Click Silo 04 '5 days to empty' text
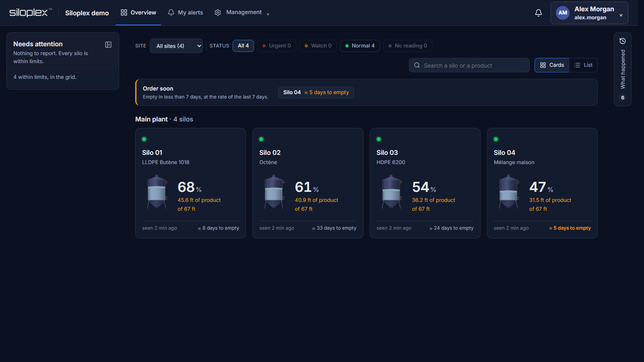This screenshot has width=644, height=362. point(570,228)
